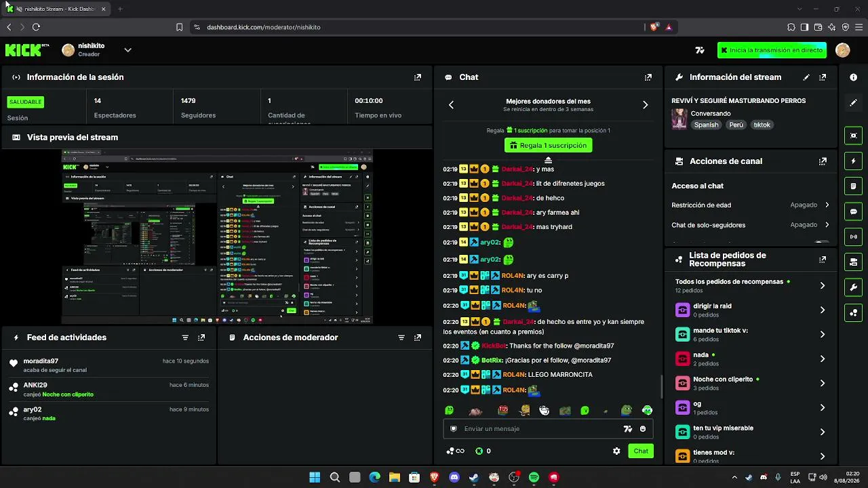Show previous top donors leaderboard
This screenshot has height=488, width=868.
click(451, 105)
